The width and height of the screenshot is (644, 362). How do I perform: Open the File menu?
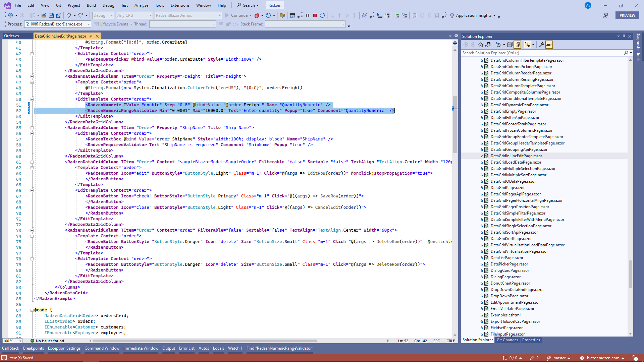[x=18, y=5]
